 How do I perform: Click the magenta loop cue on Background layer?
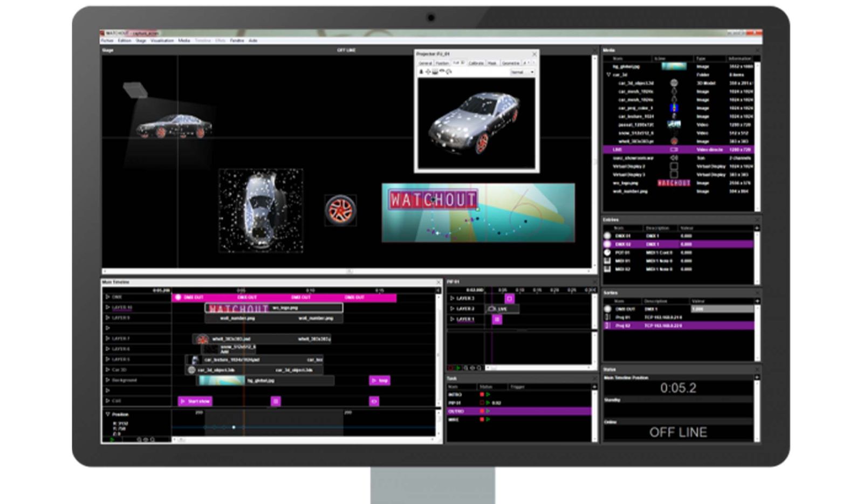pyautogui.click(x=380, y=381)
